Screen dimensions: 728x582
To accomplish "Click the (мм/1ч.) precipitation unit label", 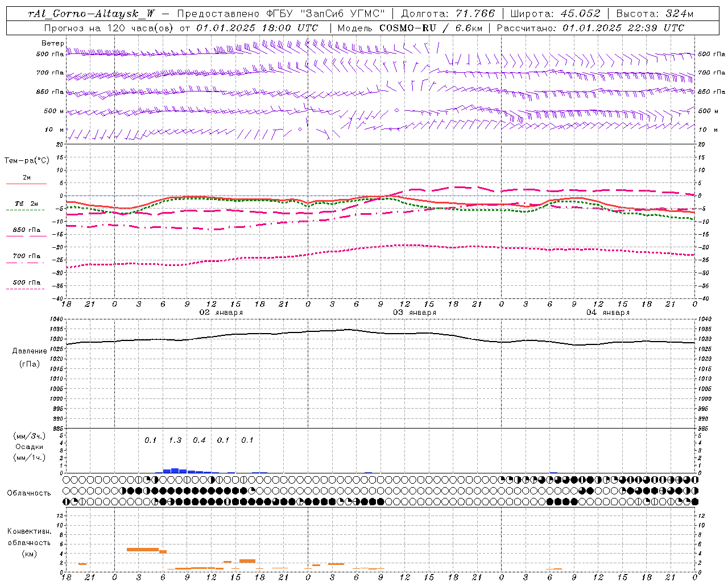I will click(29, 458).
